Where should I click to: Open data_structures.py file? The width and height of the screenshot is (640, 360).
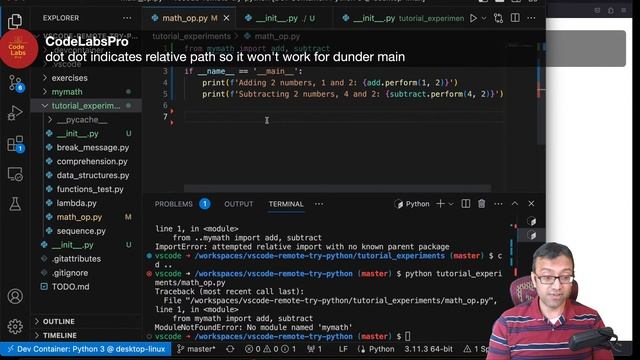(x=93, y=176)
